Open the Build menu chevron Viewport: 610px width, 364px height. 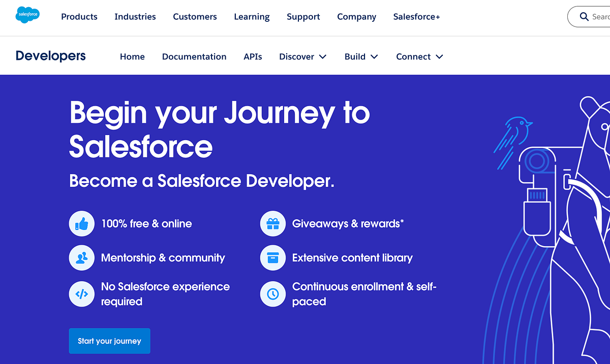pos(375,57)
